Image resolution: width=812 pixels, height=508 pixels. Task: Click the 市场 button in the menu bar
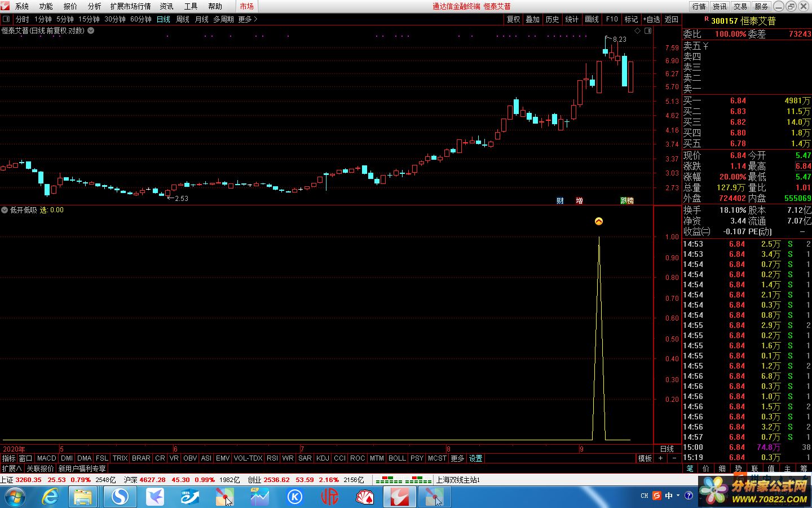tap(247, 6)
